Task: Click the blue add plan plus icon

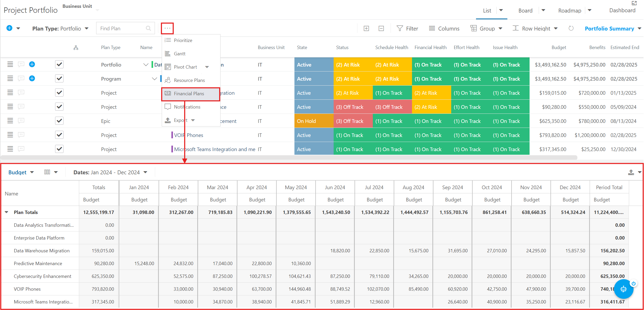Action: [9, 28]
